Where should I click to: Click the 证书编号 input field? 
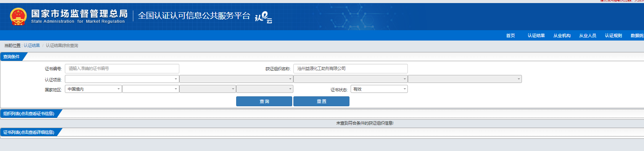pos(122,68)
